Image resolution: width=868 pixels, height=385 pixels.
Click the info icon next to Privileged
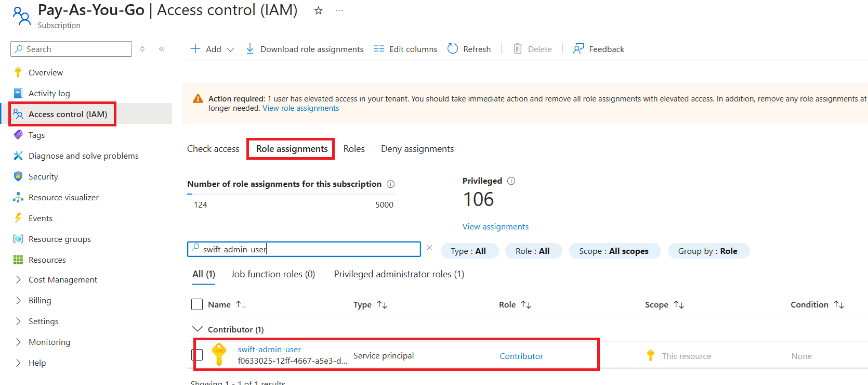[511, 181]
